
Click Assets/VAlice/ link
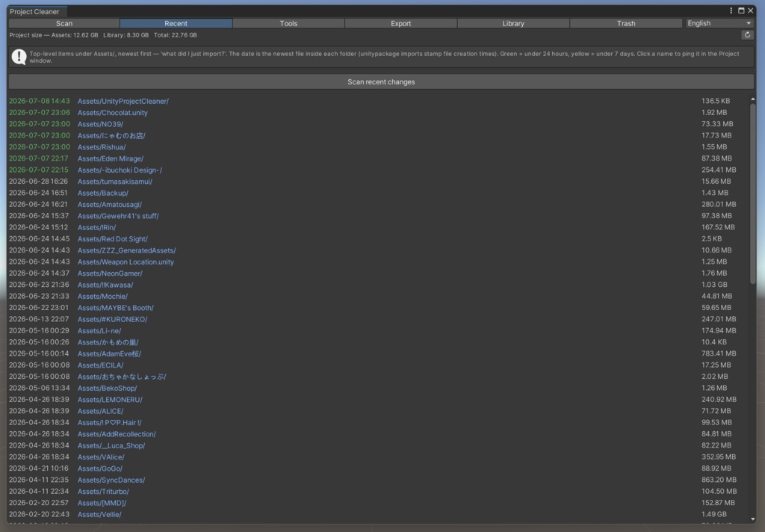[x=101, y=457]
